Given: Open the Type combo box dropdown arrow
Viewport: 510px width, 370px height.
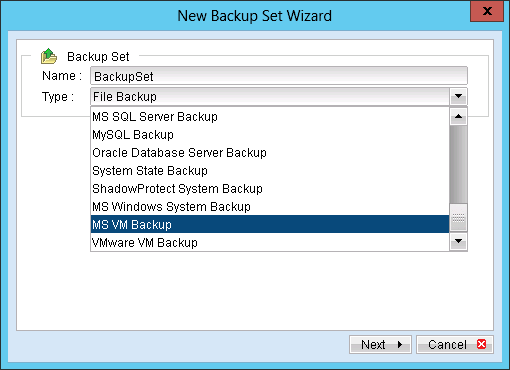Looking at the screenshot, I should click(x=458, y=97).
